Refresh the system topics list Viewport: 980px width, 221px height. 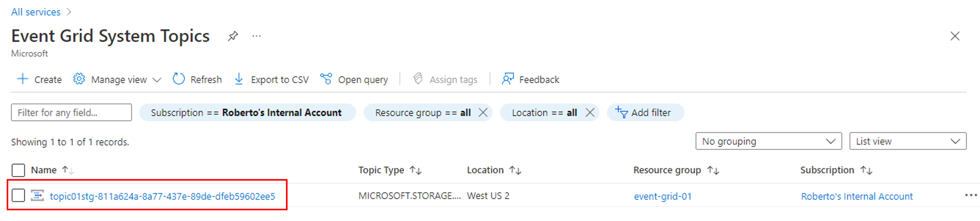[178, 79]
